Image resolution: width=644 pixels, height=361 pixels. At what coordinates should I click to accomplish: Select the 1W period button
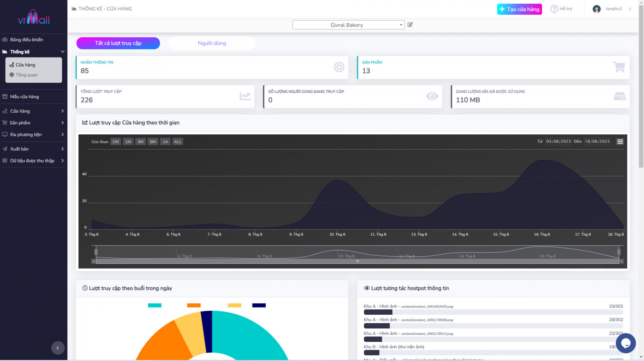(116, 142)
